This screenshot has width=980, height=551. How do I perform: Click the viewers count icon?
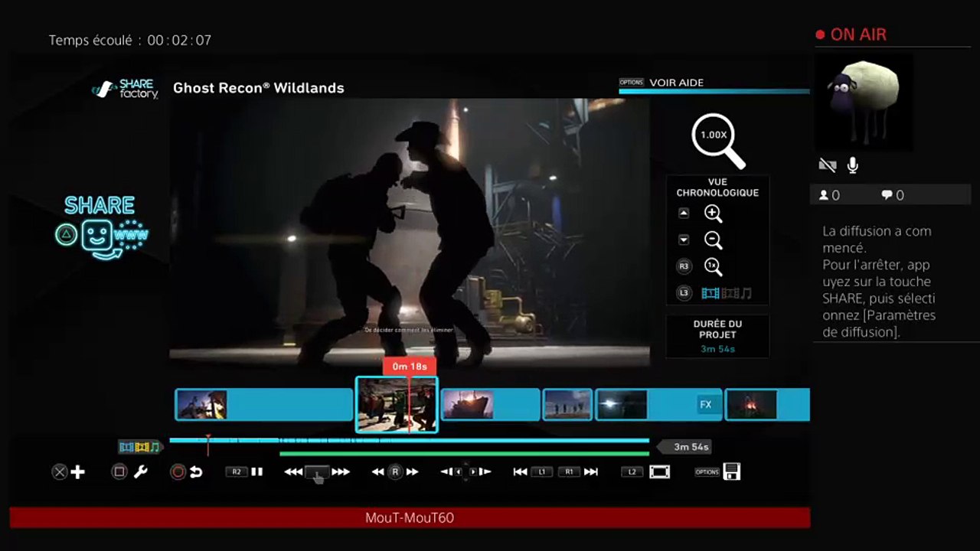[x=824, y=195]
